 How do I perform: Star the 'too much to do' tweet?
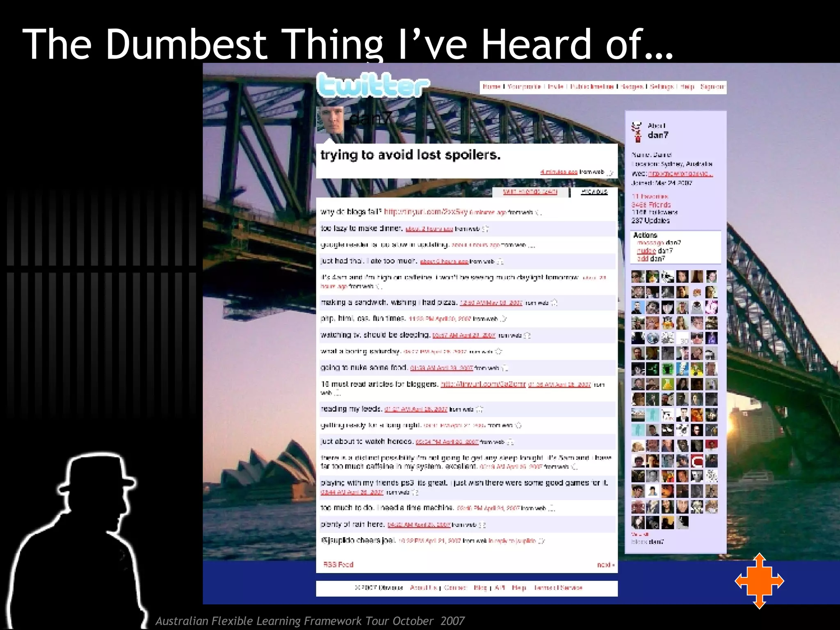(x=552, y=509)
